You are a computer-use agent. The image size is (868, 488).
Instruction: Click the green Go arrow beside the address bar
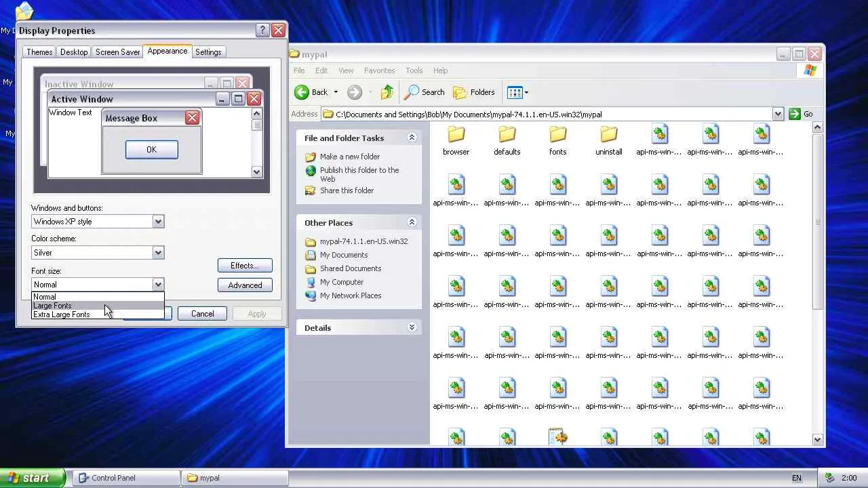[795, 114]
